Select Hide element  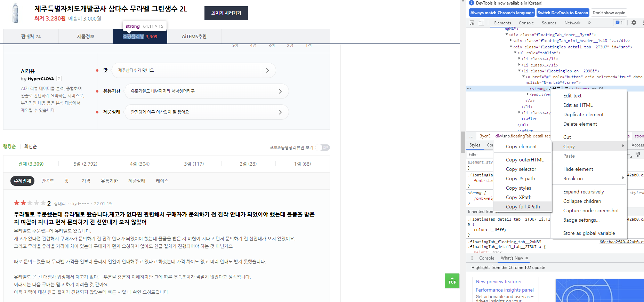pos(589,169)
